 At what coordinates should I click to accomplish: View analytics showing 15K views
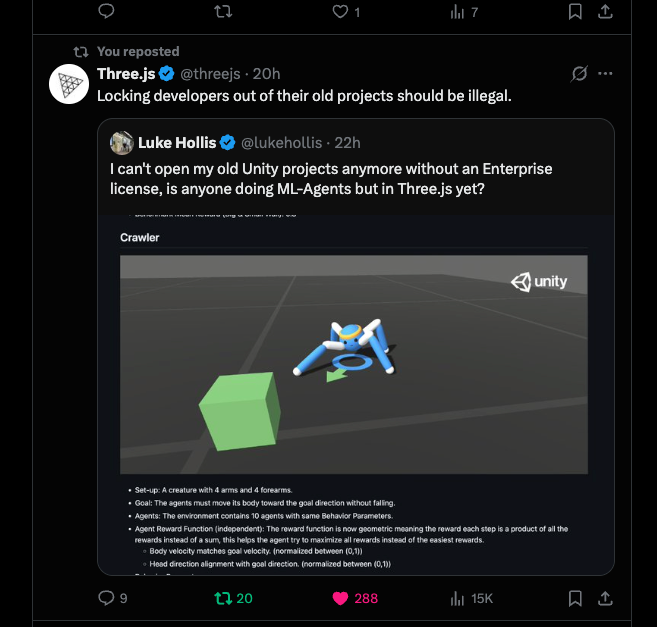click(459, 598)
